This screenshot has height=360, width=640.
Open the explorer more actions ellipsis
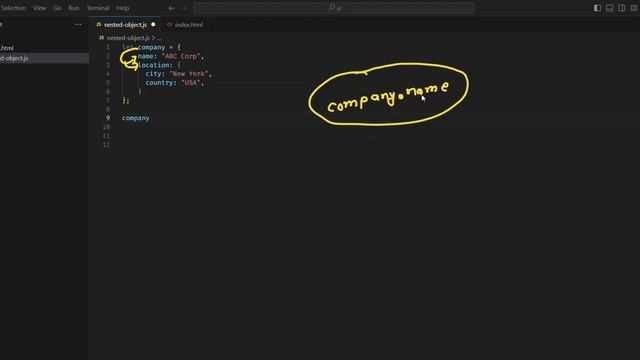[78, 24]
